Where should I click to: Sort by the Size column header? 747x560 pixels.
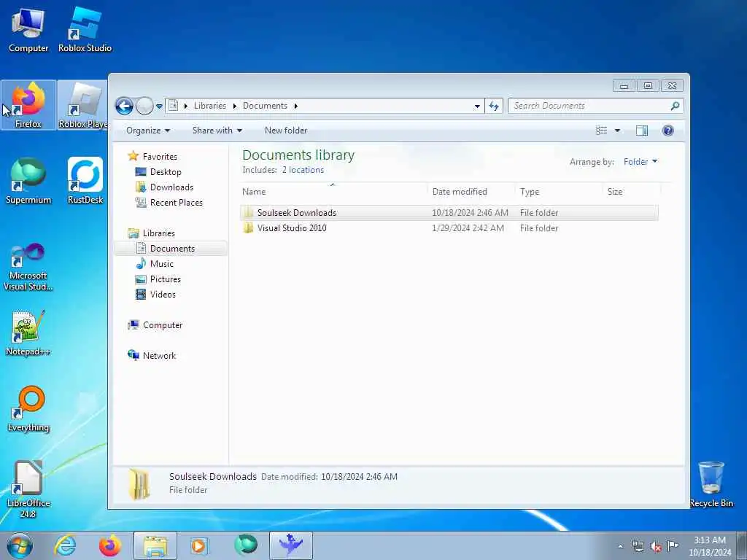(632, 192)
